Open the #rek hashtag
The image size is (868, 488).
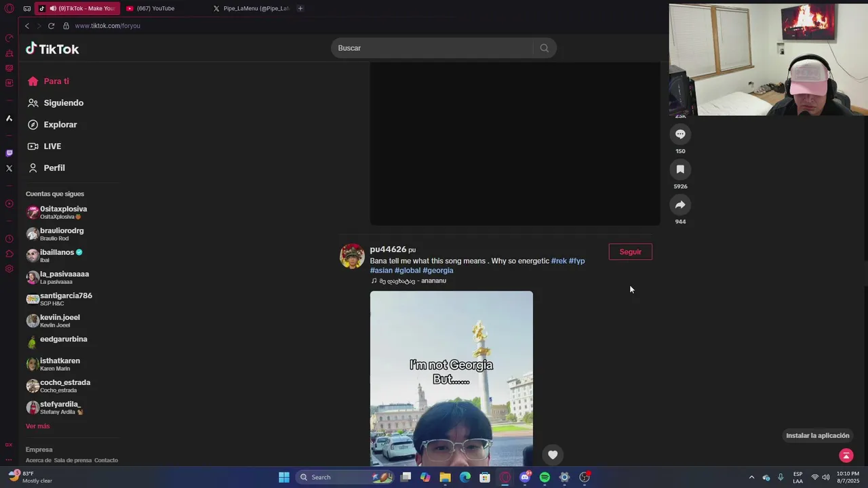coord(559,261)
